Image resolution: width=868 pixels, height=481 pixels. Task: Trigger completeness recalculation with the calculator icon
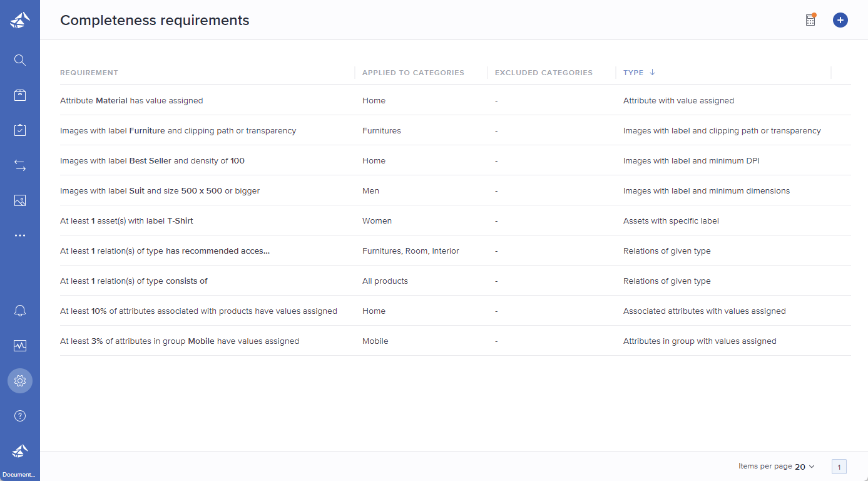coord(810,19)
